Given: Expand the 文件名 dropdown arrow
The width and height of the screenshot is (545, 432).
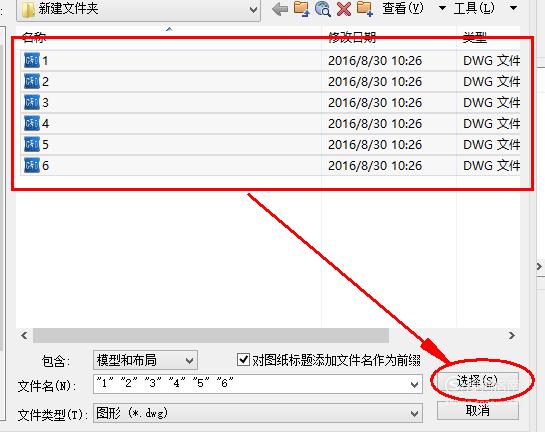Looking at the screenshot, I should 414,384.
